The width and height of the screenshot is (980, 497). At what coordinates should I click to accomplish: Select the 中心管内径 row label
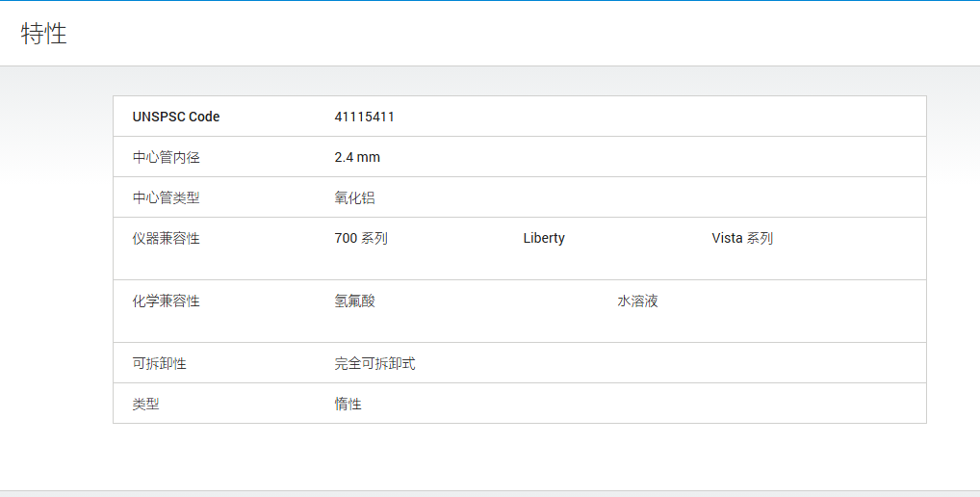click(x=167, y=158)
